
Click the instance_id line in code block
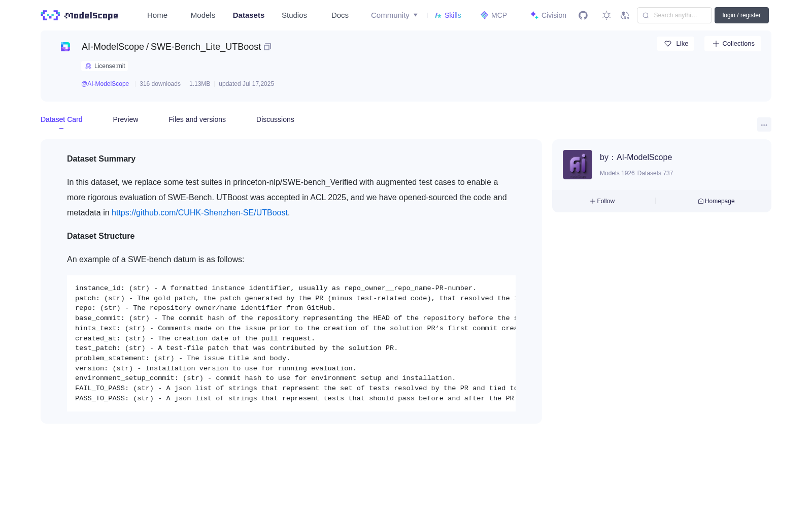[x=276, y=288]
